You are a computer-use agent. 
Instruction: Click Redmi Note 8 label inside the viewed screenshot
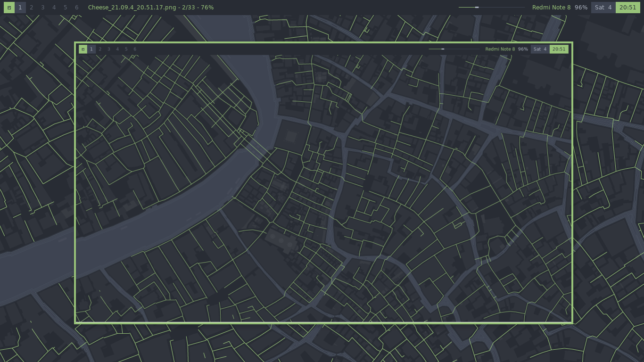(500, 49)
